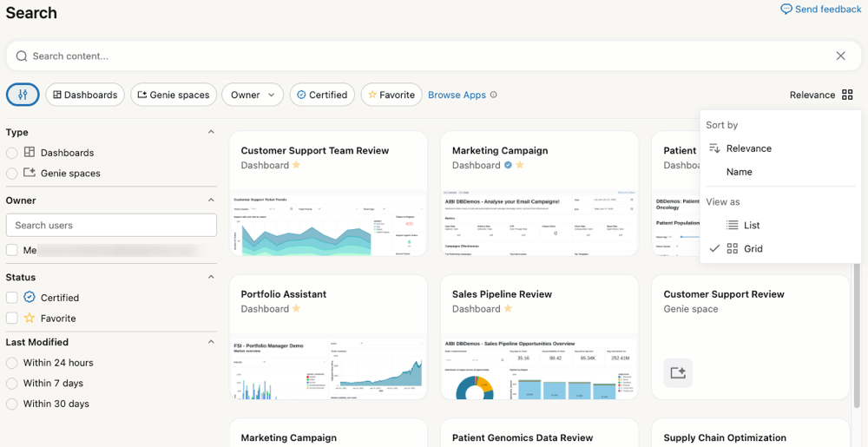Screen dimensions: 868x447
Task: Select the Dashboards type radio button
Action: (x=12, y=153)
